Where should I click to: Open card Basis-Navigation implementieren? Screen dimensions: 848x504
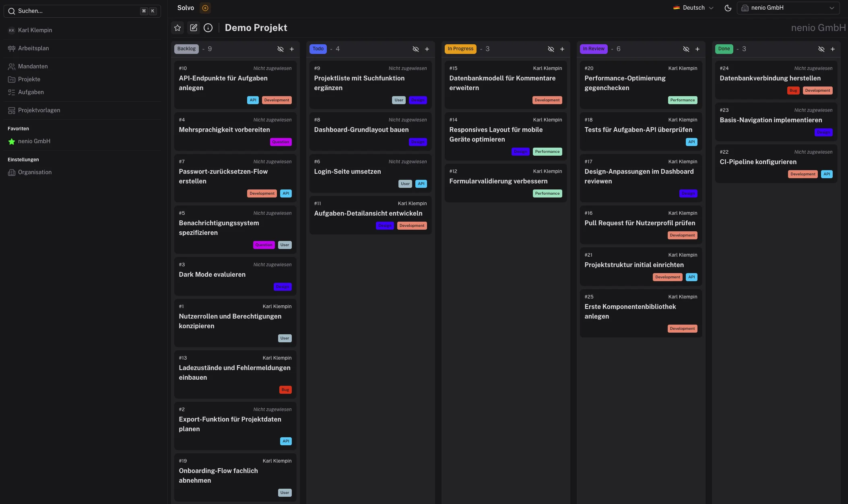click(x=776, y=121)
